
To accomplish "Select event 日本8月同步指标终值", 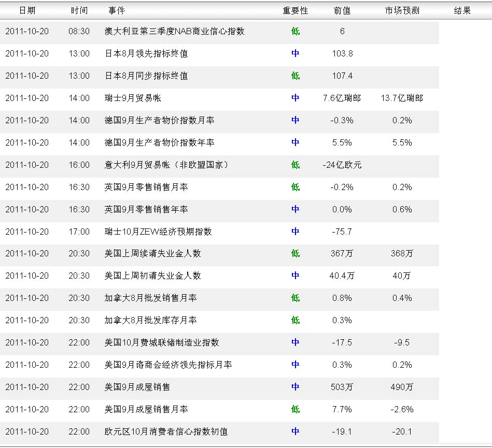I will click(x=146, y=76).
